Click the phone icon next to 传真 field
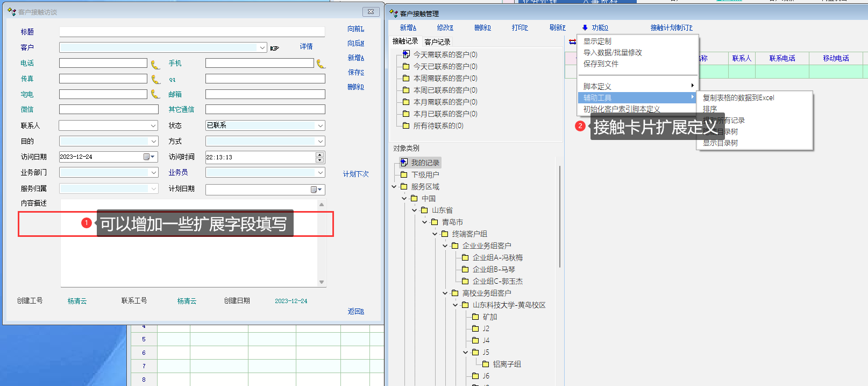 (155, 80)
